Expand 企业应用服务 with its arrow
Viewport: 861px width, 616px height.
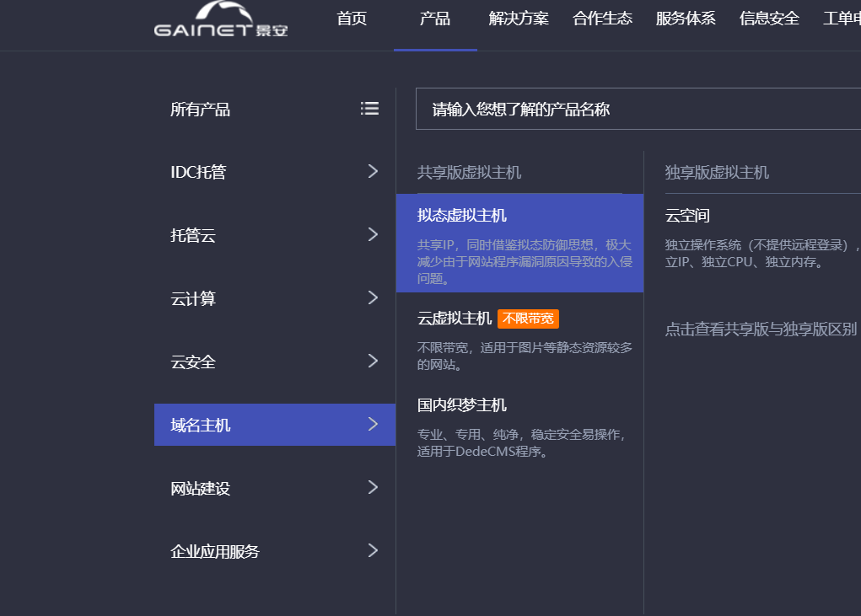pos(373,551)
